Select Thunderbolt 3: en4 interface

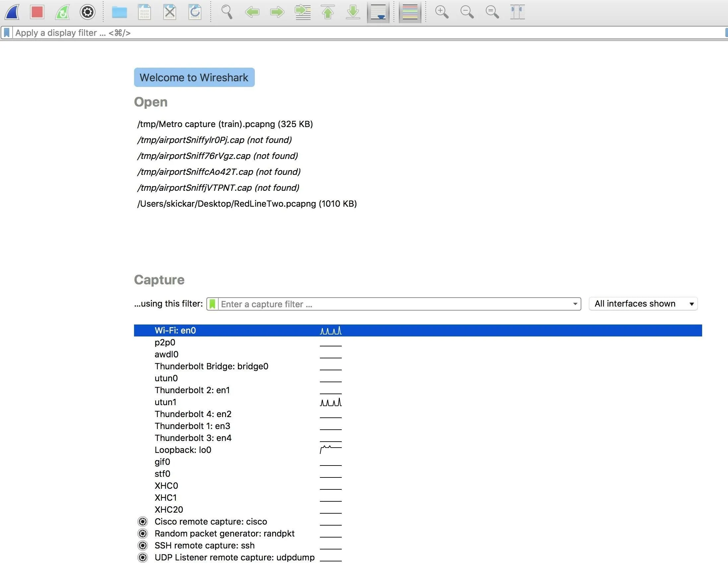(418, 438)
